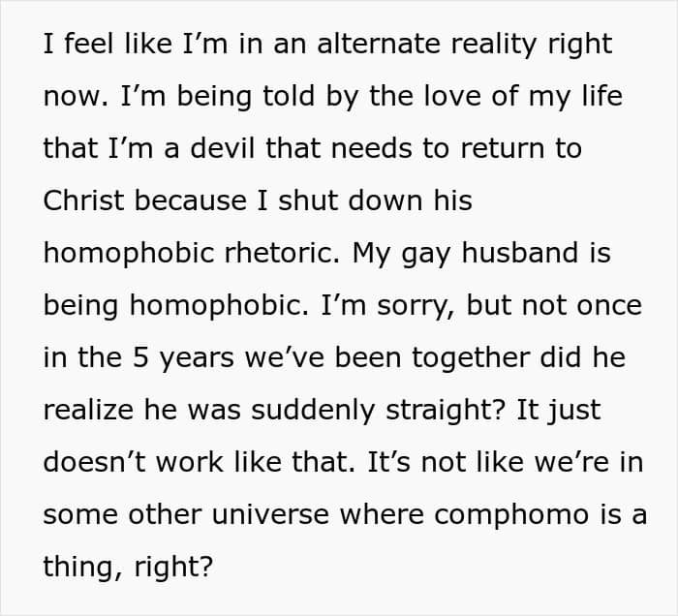Click the word "reality" in the text
The height and width of the screenshot is (616, 678).
493,46
